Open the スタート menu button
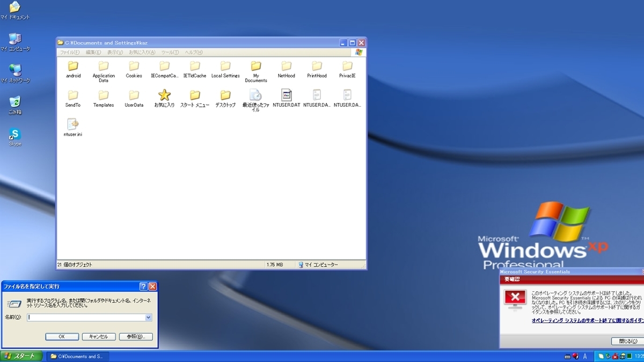This screenshot has width=644, height=362. (x=21, y=356)
